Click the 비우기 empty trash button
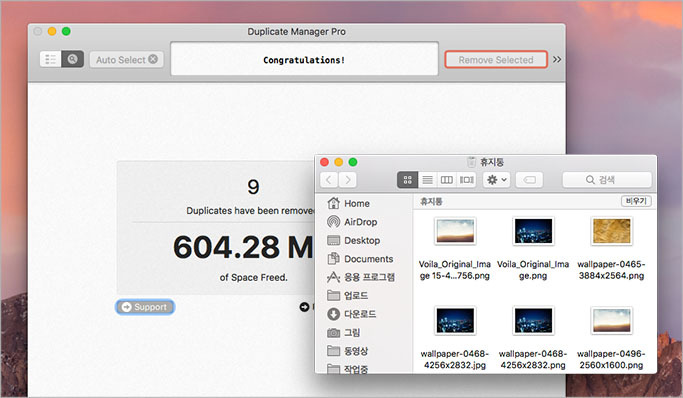683x398 pixels. click(x=636, y=201)
